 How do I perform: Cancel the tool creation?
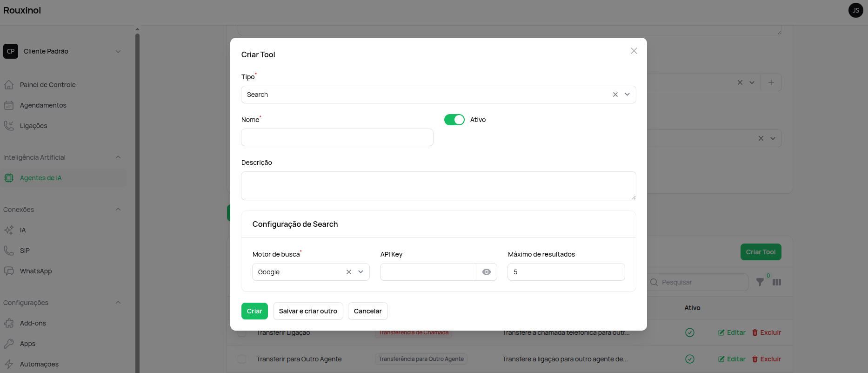point(367,311)
